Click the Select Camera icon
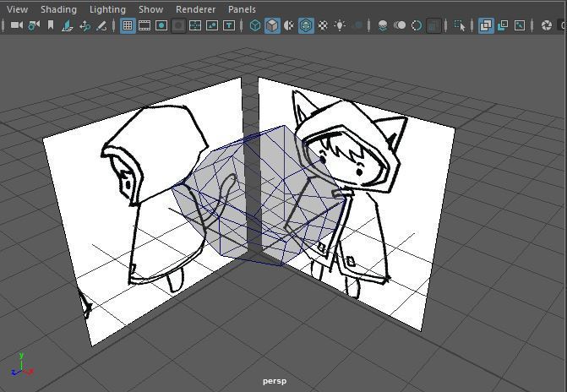Viewport: 567px width, 392px height. (x=17, y=25)
